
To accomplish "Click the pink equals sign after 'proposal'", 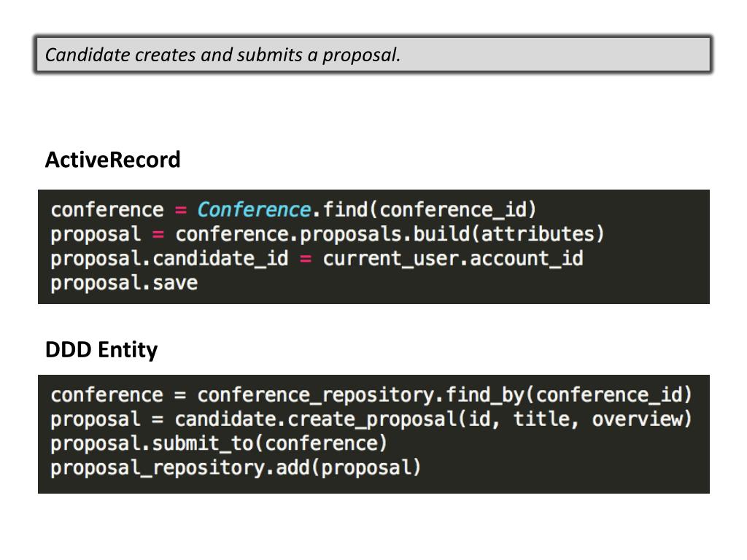I will (x=158, y=235).
